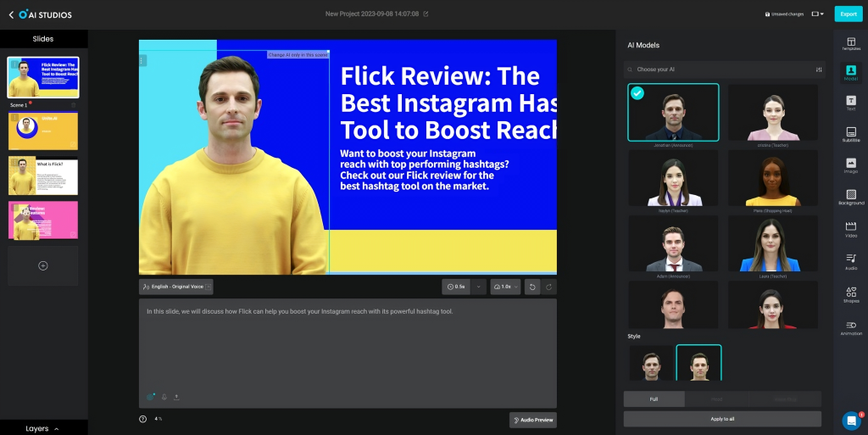
Task: Expand the 1.0x speed dropdown
Action: click(x=505, y=287)
